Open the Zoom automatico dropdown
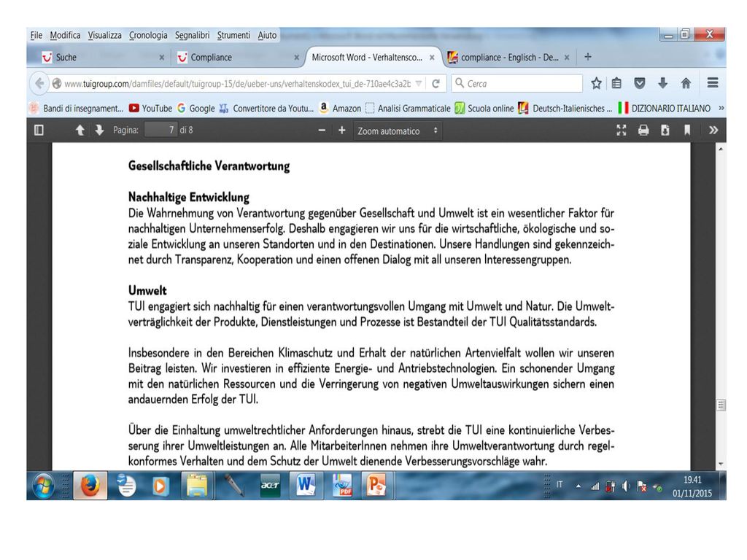 (398, 131)
